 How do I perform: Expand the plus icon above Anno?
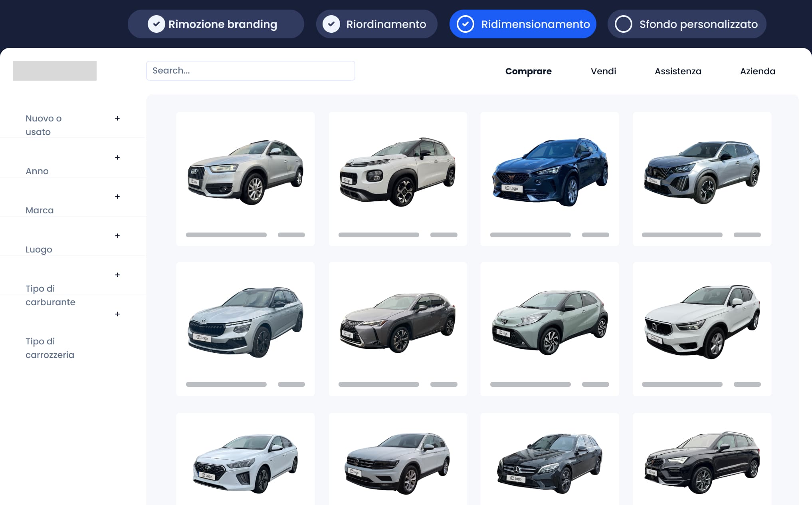(117, 157)
